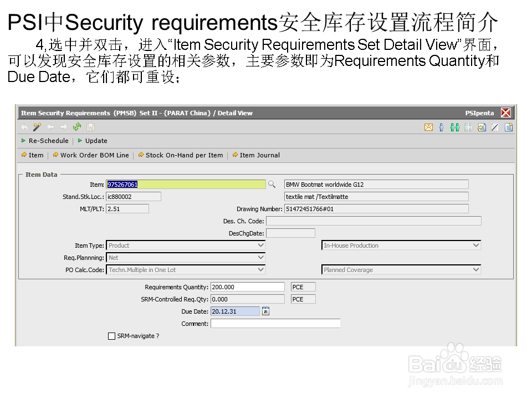Click the Des. Ch. Code field
532x399 pixels.
click(374, 221)
